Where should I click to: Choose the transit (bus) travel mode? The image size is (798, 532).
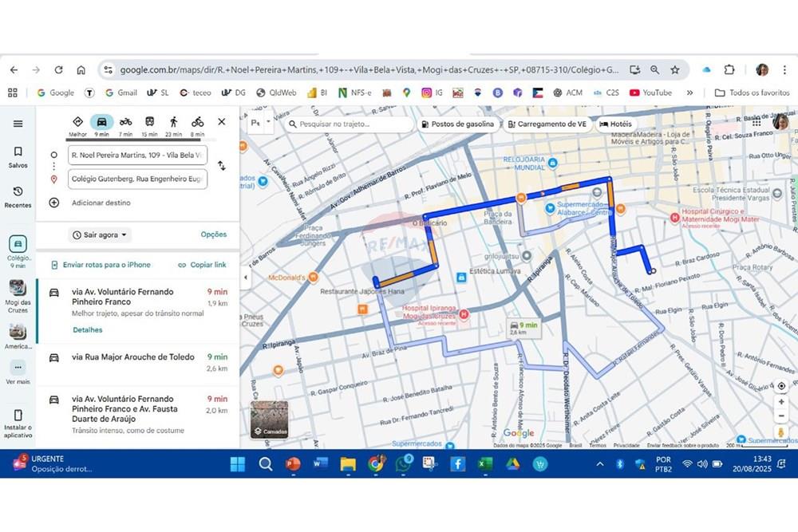(x=149, y=122)
